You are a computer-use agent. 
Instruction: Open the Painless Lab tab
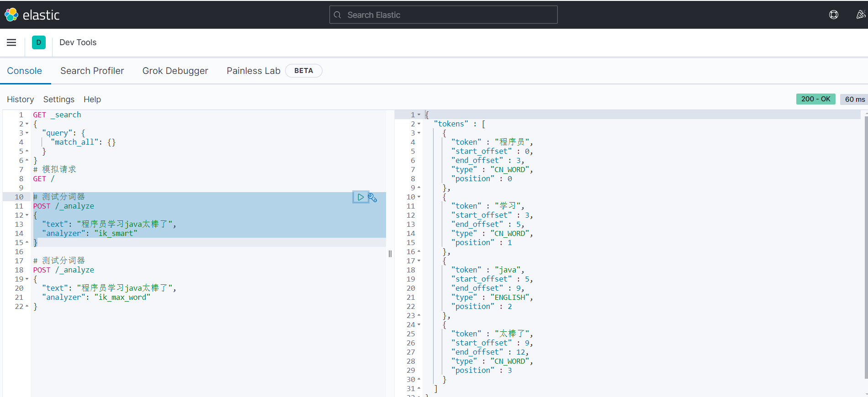coord(254,71)
